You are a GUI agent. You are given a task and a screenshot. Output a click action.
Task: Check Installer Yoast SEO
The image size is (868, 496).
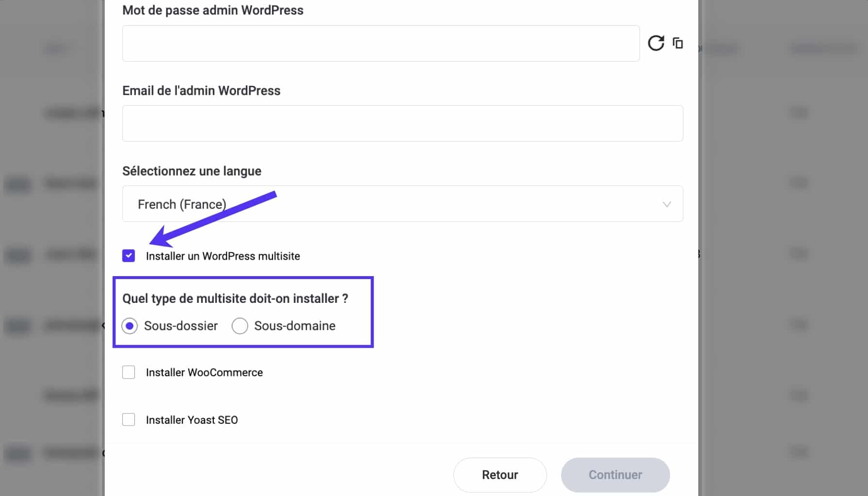[x=129, y=419]
